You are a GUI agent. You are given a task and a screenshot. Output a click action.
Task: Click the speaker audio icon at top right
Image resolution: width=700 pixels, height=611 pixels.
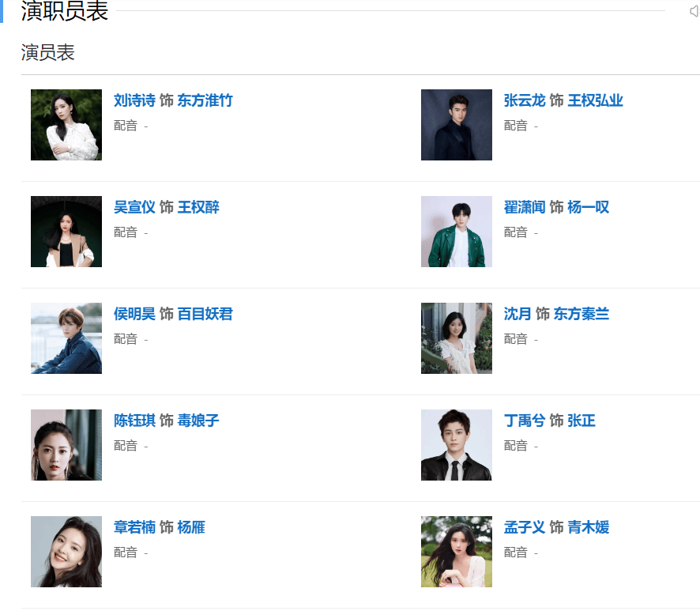point(694,11)
